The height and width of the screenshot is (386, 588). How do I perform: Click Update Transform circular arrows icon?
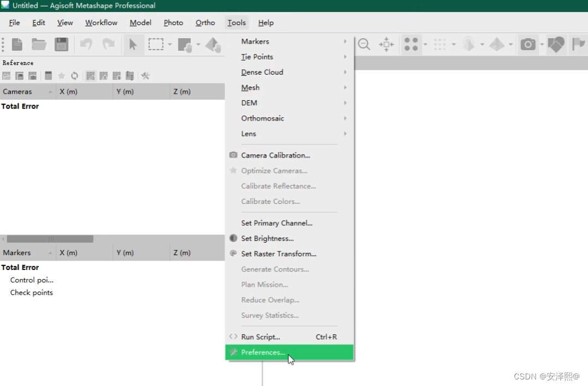tap(74, 76)
